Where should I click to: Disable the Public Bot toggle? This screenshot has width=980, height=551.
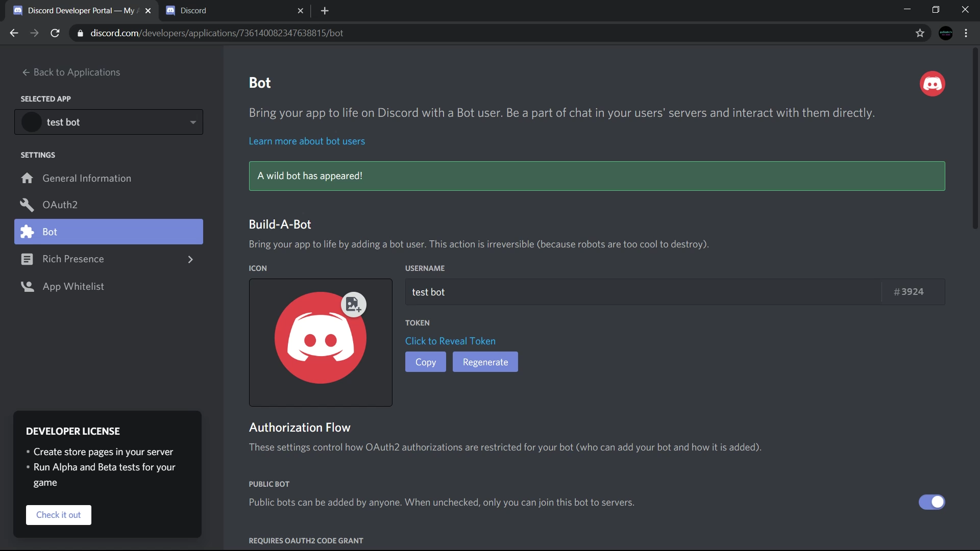click(x=932, y=502)
